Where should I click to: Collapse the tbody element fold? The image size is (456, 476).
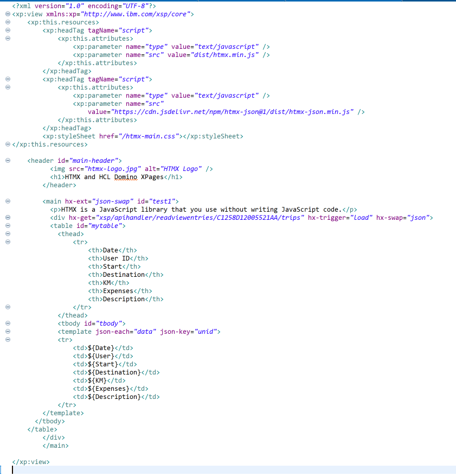point(7,323)
